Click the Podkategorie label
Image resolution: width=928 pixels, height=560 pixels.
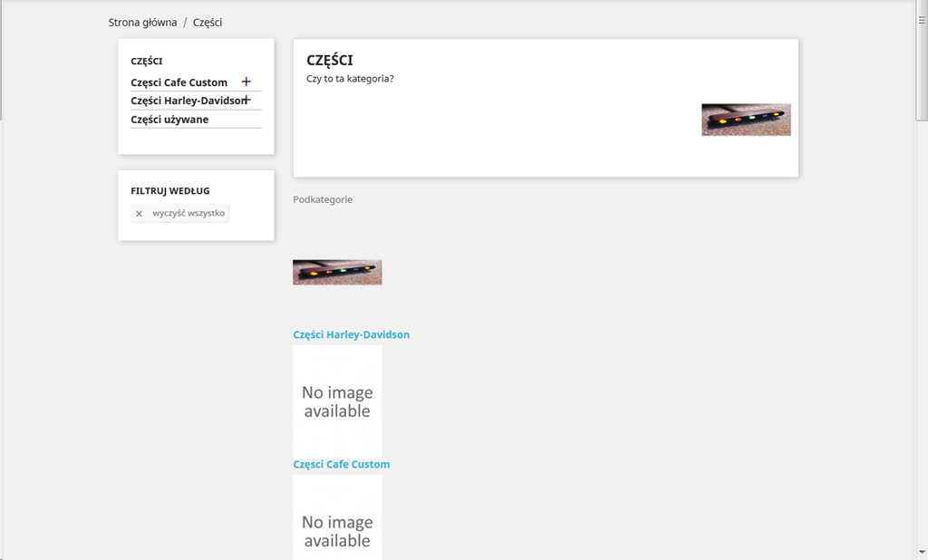pyautogui.click(x=323, y=199)
